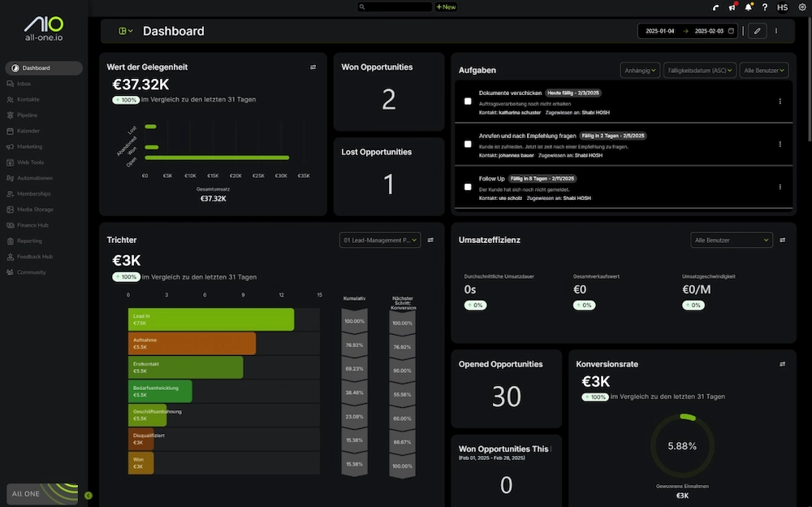This screenshot has height=507, width=812.
Task: Check the Follow Up task
Action: (x=468, y=187)
